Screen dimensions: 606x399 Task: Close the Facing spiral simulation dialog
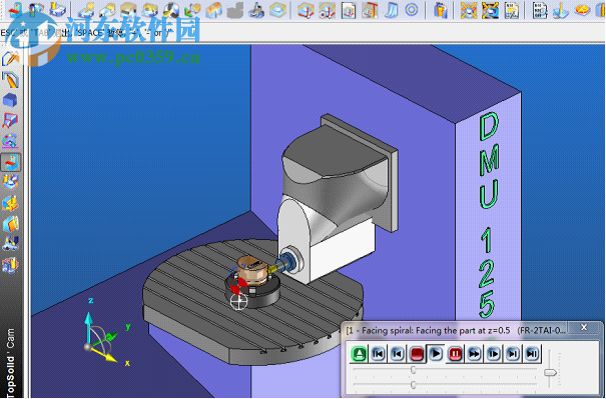(584, 328)
